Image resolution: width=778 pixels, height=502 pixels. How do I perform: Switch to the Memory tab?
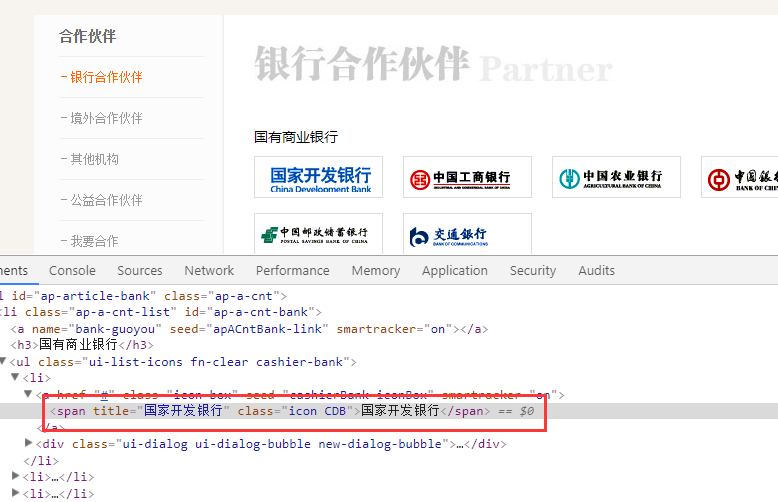point(376,270)
